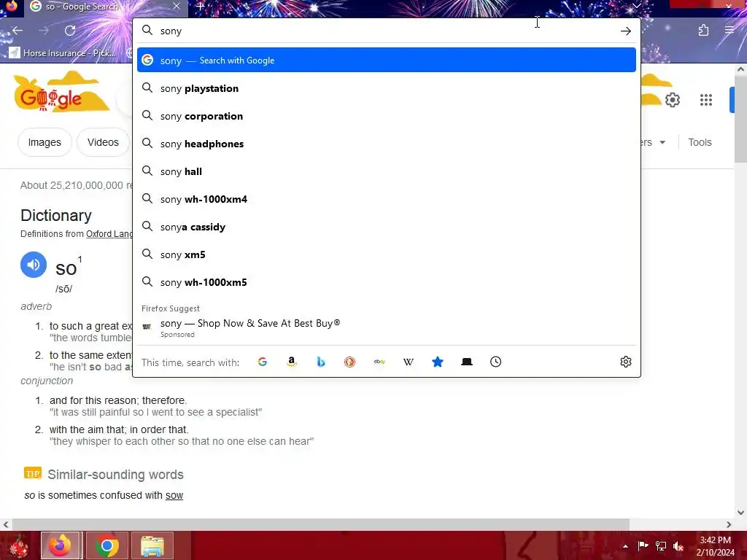Expand the filters dropdown arrow beside Tools

[662, 142]
